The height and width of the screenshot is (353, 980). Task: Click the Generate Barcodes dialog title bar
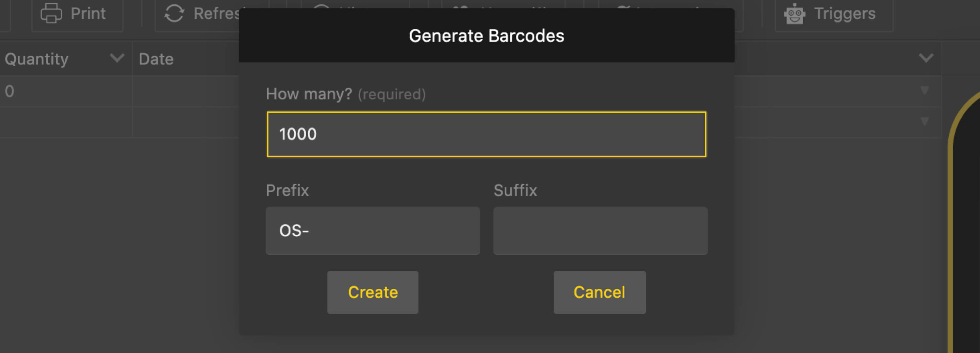point(486,35)
